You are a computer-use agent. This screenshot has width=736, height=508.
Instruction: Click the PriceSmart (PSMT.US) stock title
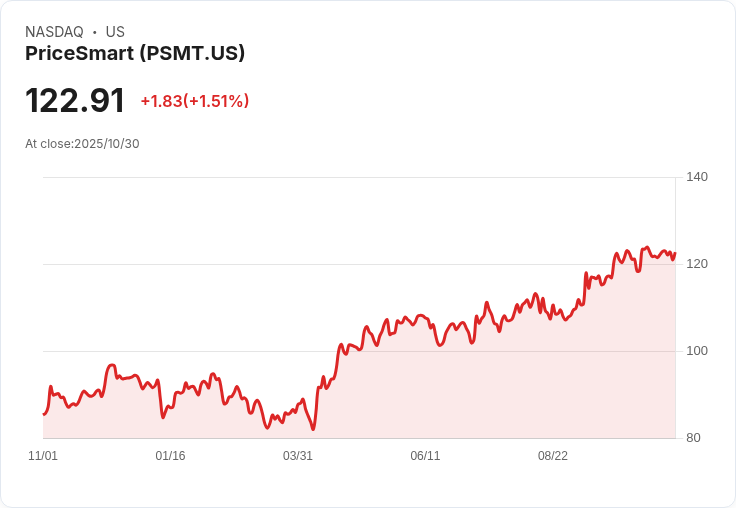point(135,54)
